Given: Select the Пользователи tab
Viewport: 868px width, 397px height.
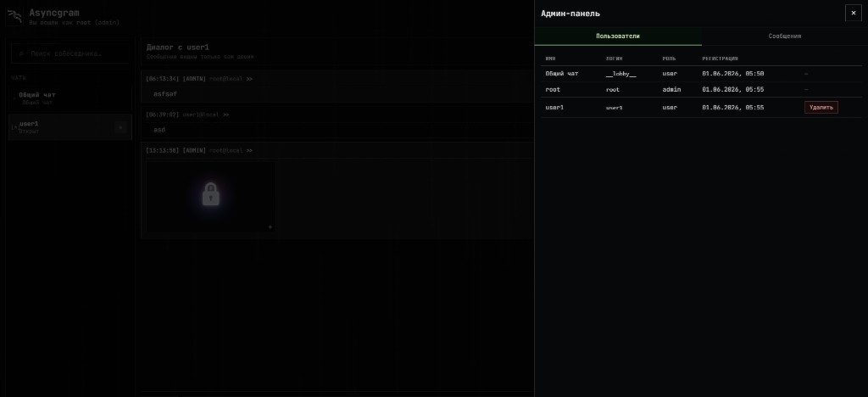Looking at the screenshot, I should pos(618,36).
